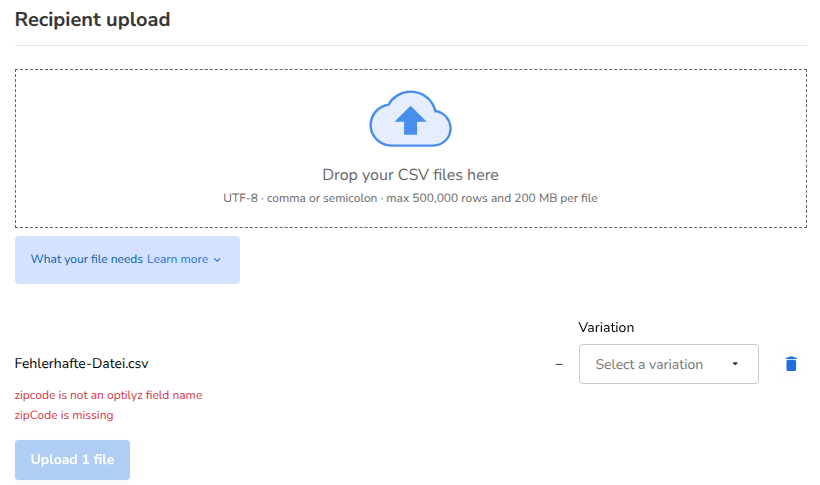Click the zipCode is missing error message
Screen dimensions: 820x485
[x=64, y=415]
